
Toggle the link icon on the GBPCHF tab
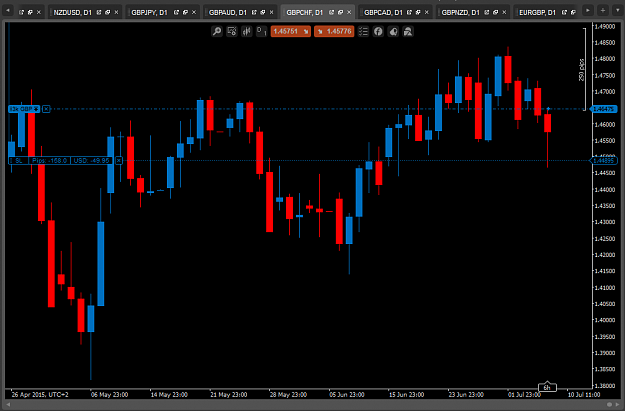point(331,12)
